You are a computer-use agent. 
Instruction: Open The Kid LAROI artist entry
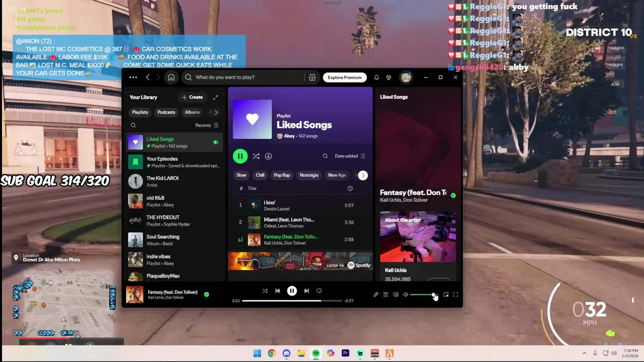tap(174, 182)
